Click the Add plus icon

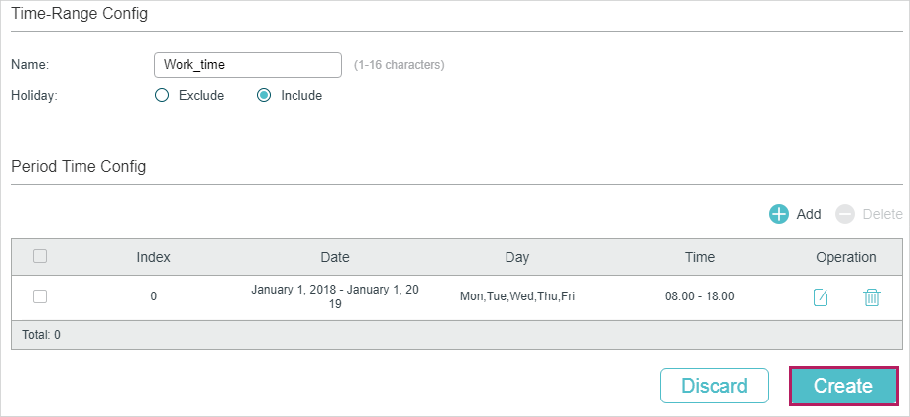click(x=779, y=214)
